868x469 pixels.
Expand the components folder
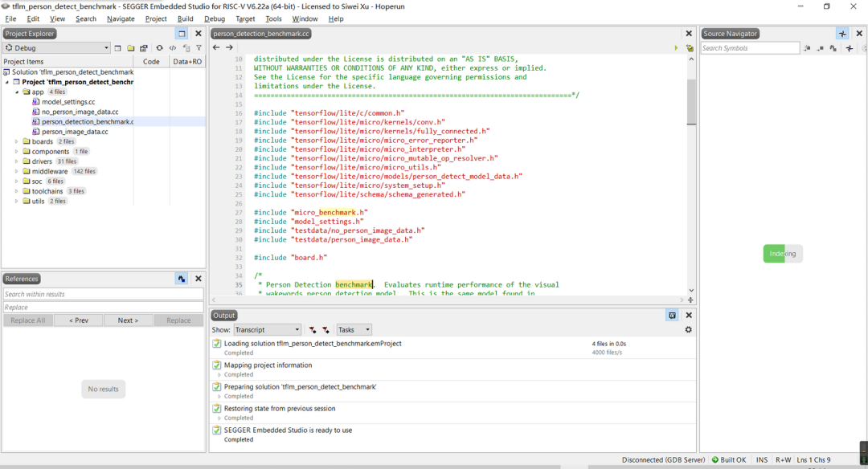point(17,152)
